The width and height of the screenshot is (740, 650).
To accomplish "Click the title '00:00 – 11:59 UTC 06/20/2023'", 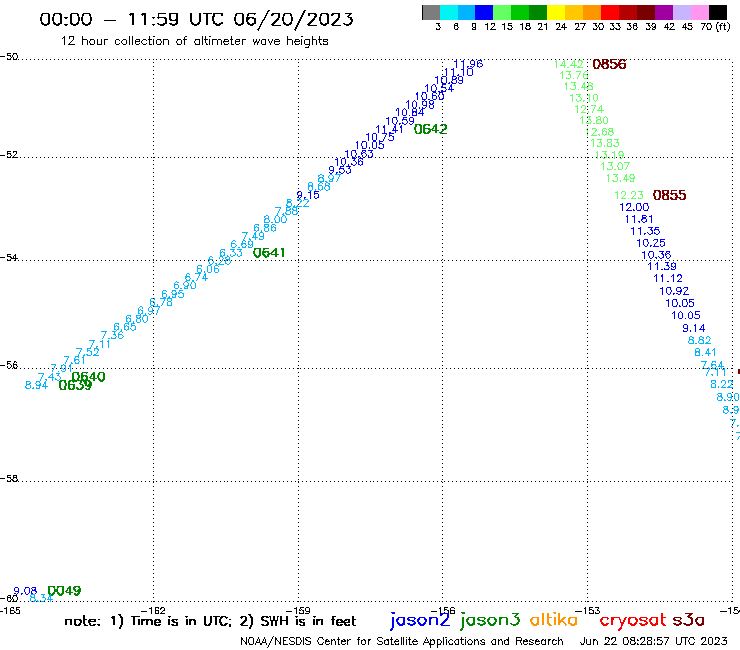I will [x=196, y=19].
